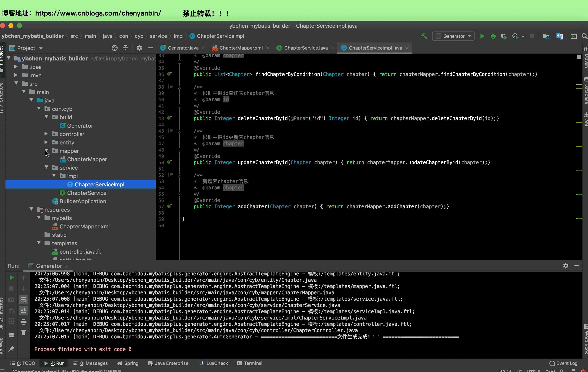This screenshot has height=372, width=588.
Task: Switch to the ChapterMapper.xml tab
Action: (x=241, y=48)
